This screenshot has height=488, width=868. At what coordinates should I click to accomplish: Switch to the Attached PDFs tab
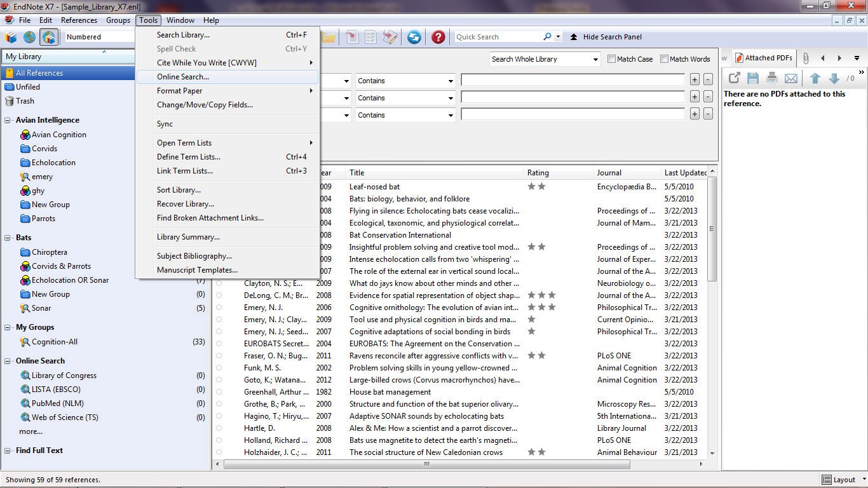pos(764,58)
